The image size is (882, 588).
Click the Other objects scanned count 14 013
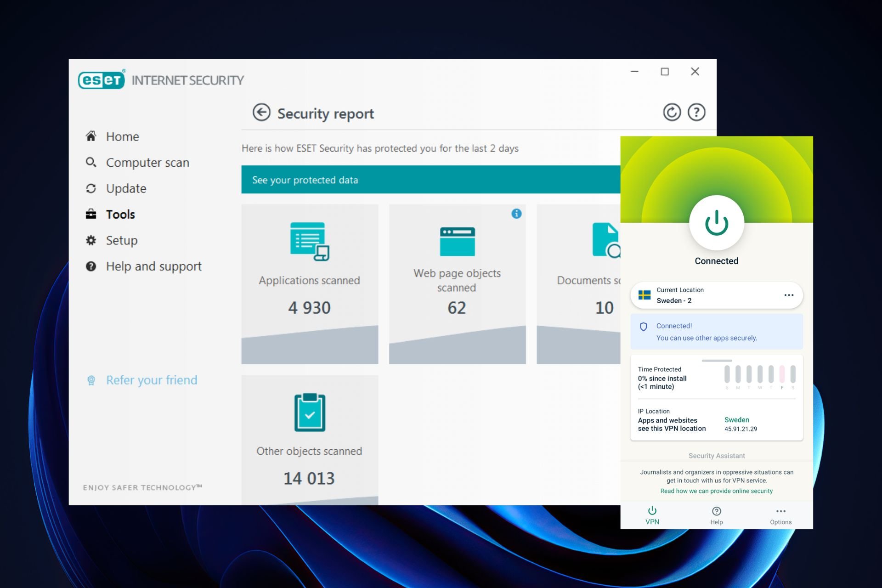[309, 479]
